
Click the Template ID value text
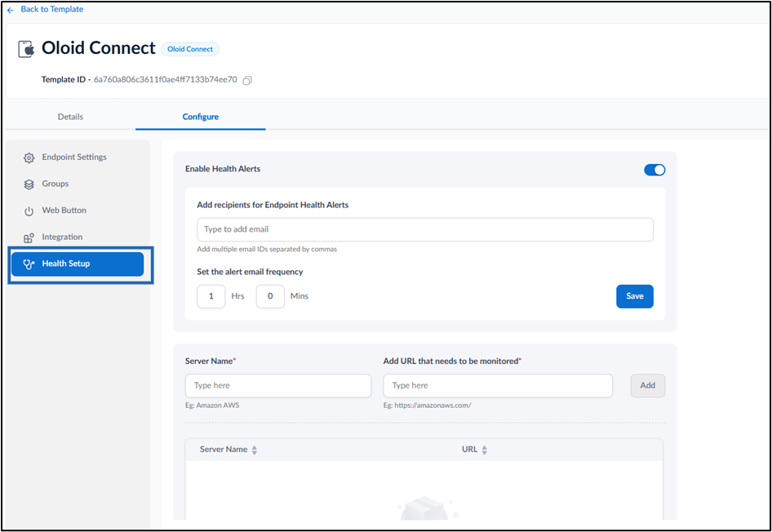pyautogui.click(x=166, y=79)
